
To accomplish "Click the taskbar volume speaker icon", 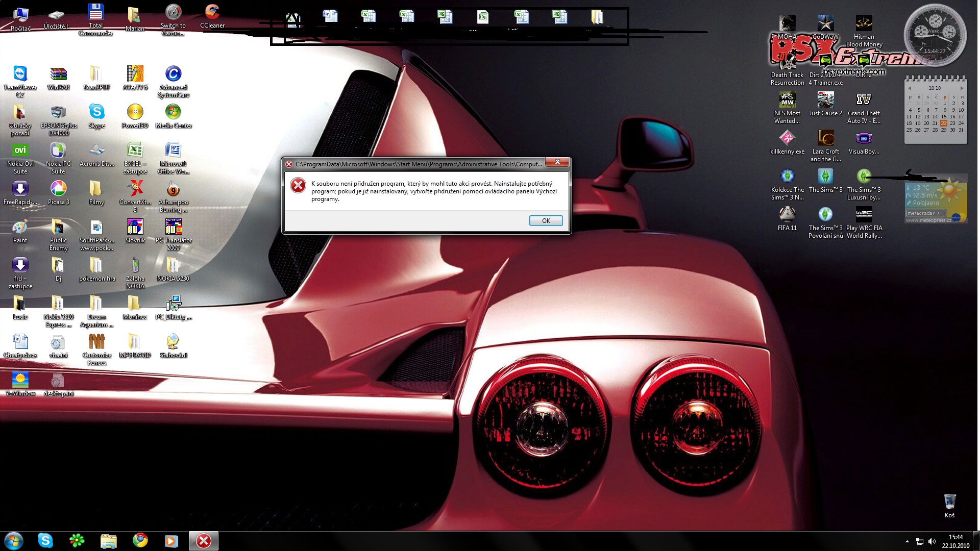I will (x=932, y=541).
